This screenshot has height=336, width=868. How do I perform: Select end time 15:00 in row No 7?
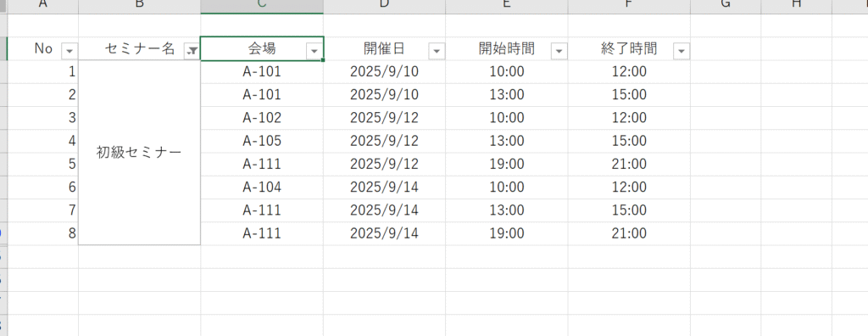pyautogui.click(x=629, y=210)
